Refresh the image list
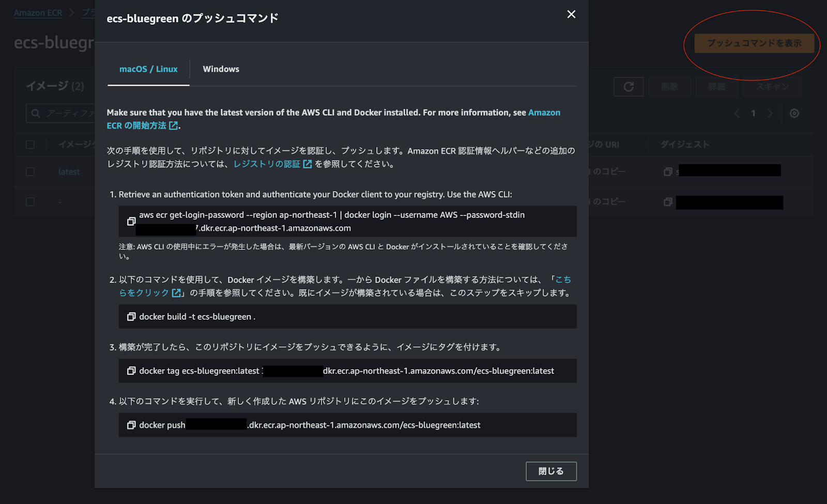Viewport: 827px width, 504px height. pyautogui.click(x=629, y=87)
